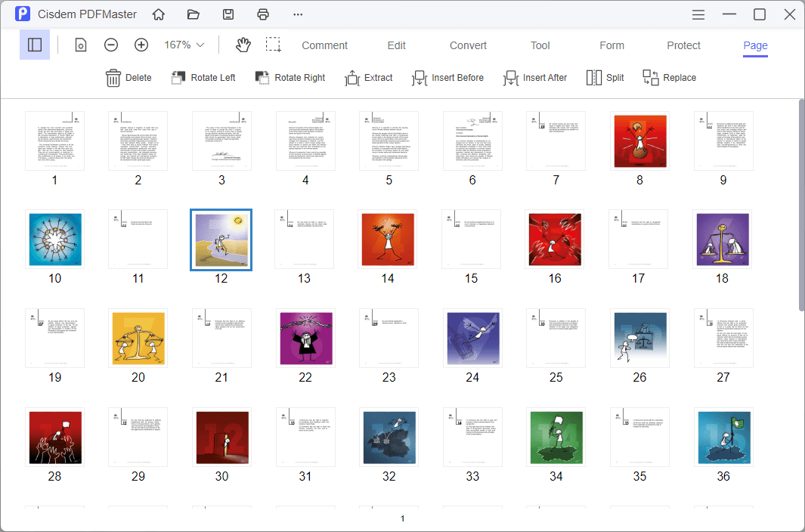Image resolution: width=805 pixels, height=532 pixels.
Task: Click the Print icon in the title bar
Action: click(x=263, y=14)
